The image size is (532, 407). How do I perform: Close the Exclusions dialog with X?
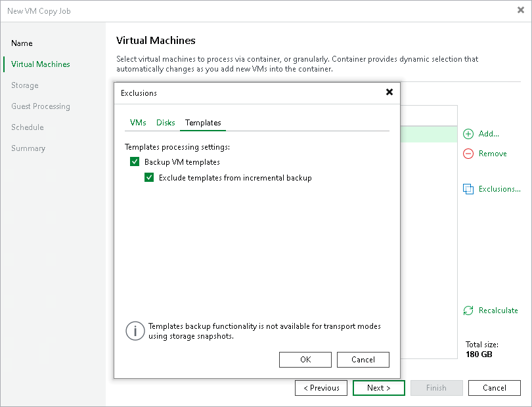tap(389, 92)
